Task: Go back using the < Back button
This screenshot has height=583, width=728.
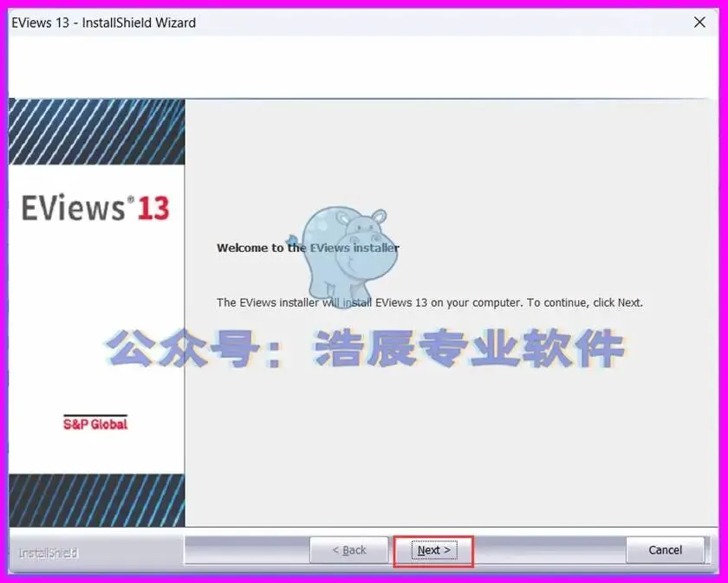Action: [349, 550]
